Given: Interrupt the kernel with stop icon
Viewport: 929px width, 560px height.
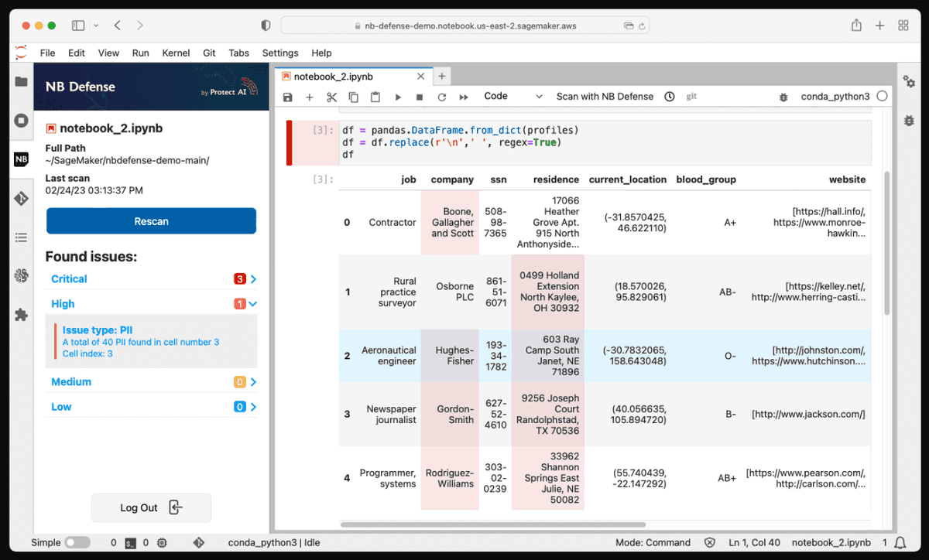Looking at the screenshot, I should click(420, 97).
